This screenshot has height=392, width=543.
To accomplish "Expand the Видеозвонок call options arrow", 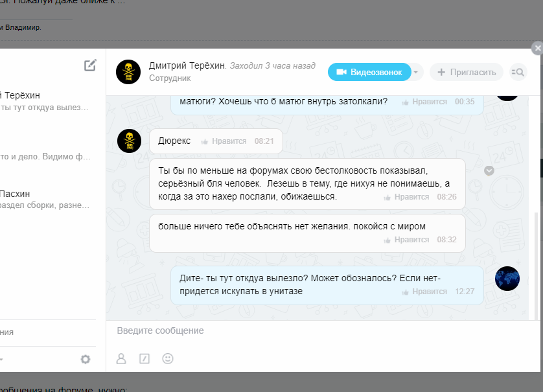I will [x=417, y=72].
